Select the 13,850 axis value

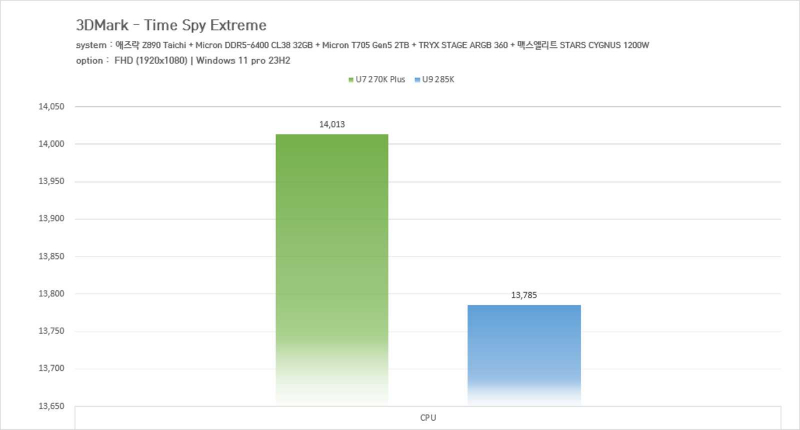48,257
